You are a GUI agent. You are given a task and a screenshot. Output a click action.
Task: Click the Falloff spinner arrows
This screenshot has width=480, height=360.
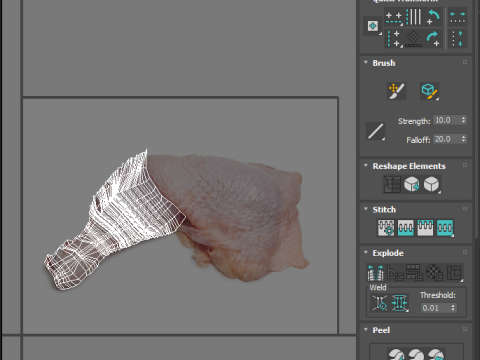tap(463, 139)
